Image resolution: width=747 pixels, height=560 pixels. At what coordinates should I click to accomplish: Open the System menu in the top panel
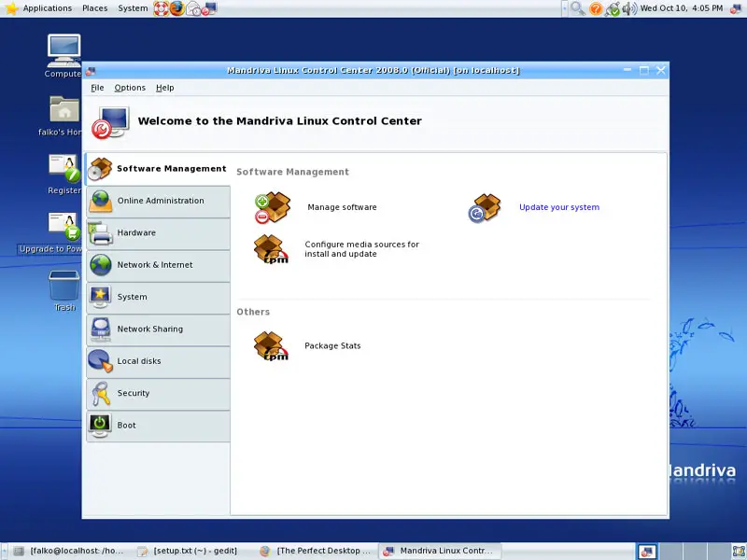[x=133, y=8]
